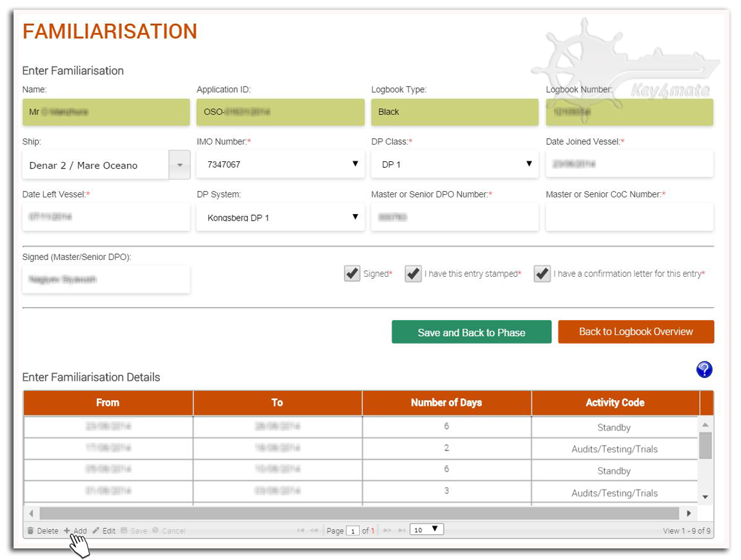Uncheck 'I have this entry stamped'
Image resolution: width=741 pixels, height=560 pixels.
click(413, 274)
